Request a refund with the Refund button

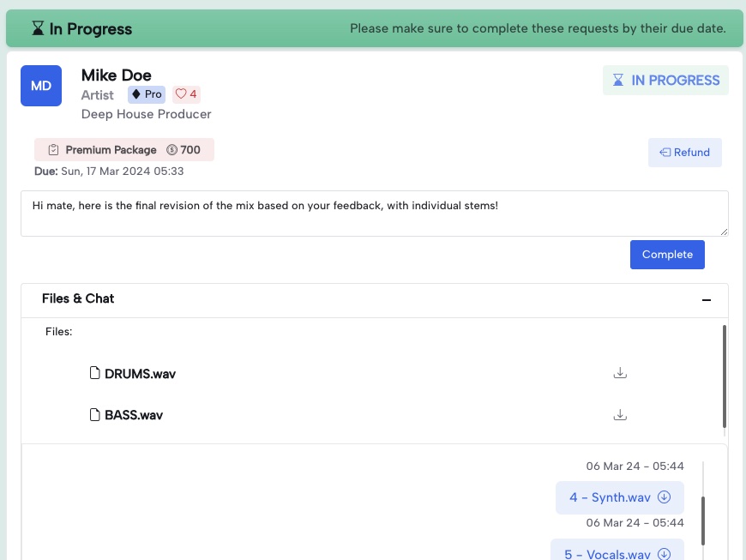pyautogui.click(x=684, y=153)
